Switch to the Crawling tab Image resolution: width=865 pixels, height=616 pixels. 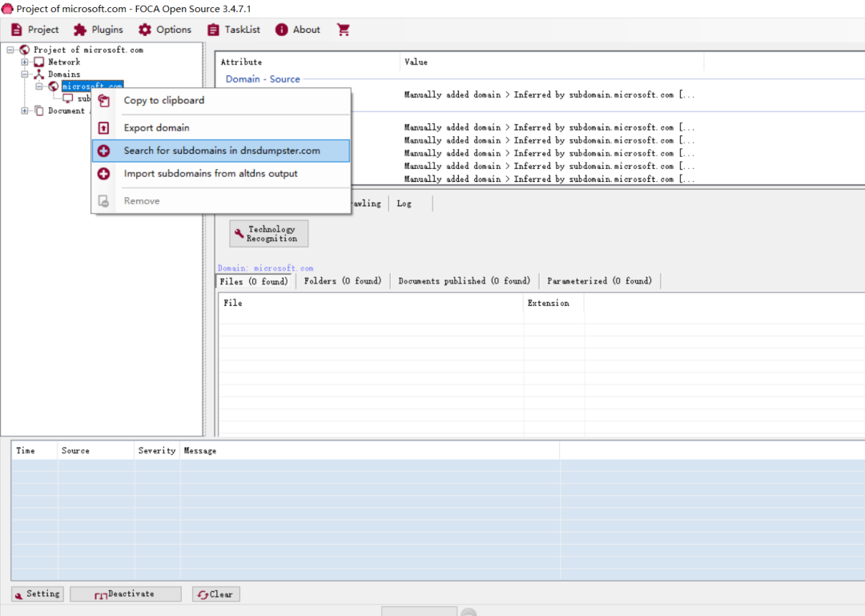(x=368, y=203)
